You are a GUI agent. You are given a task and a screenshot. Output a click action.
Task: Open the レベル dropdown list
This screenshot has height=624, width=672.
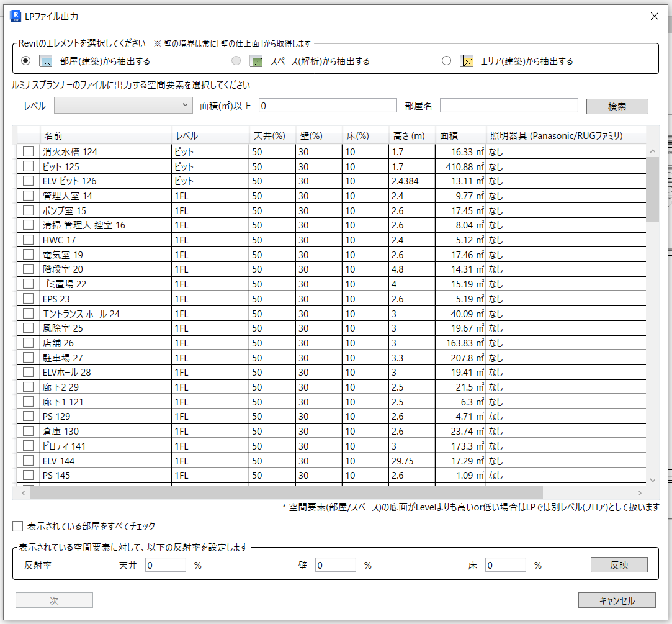[x=123, y=106]
